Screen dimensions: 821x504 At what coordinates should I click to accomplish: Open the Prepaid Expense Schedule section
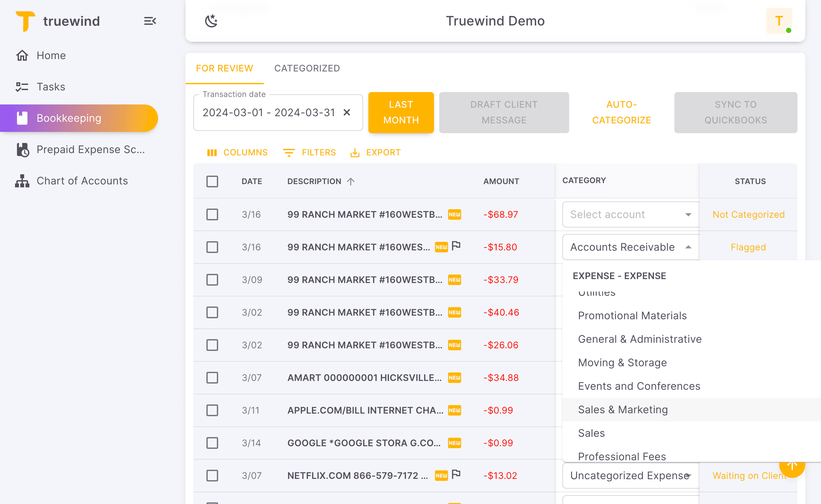tap(90, 149)
